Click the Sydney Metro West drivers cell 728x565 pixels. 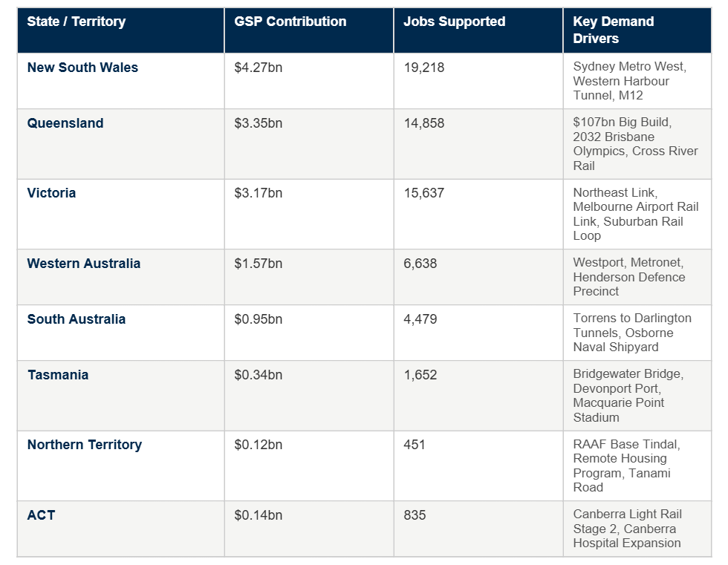click(630, 81)
